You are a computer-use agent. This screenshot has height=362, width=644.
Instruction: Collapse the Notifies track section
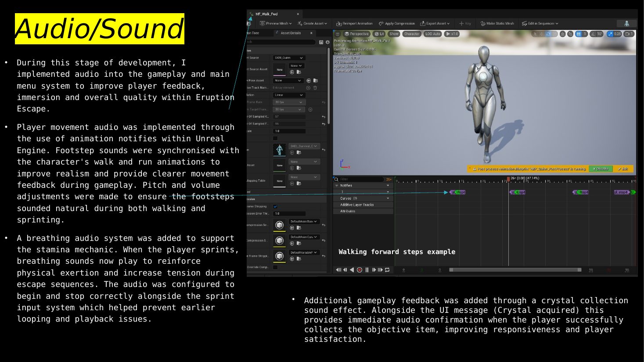coord(337,186)
